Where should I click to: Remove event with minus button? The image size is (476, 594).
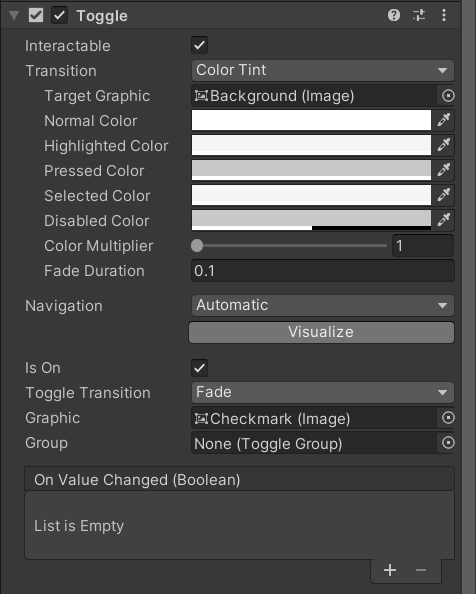[421, 570]
